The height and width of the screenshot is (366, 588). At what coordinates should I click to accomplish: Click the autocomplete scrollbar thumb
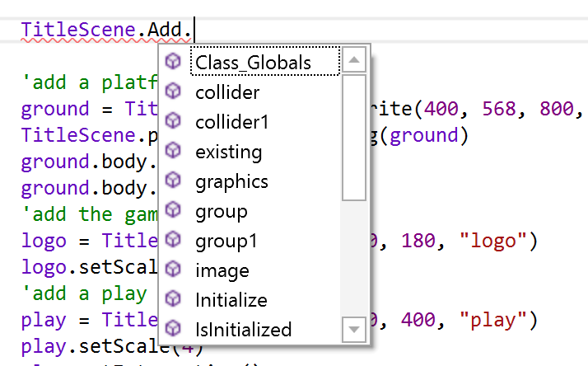[x=354, y=138]
